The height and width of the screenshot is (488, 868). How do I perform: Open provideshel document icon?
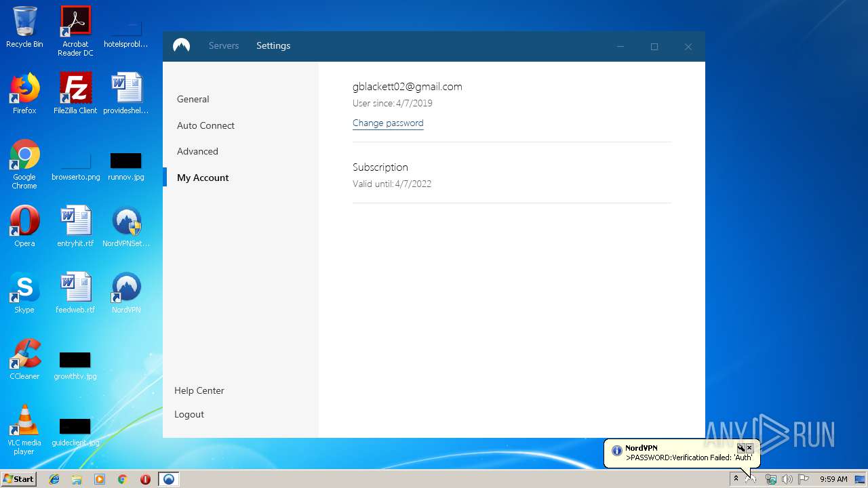(x=126, y=94)
